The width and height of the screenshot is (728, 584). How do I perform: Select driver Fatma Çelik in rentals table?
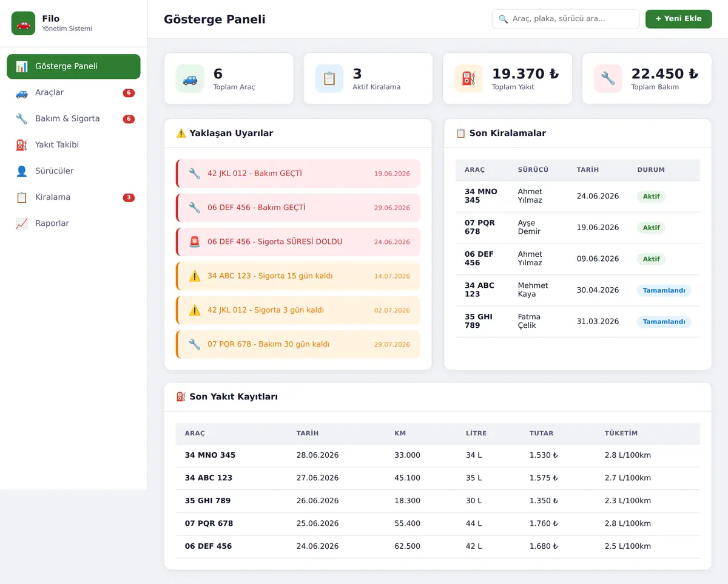click(529, 321)
